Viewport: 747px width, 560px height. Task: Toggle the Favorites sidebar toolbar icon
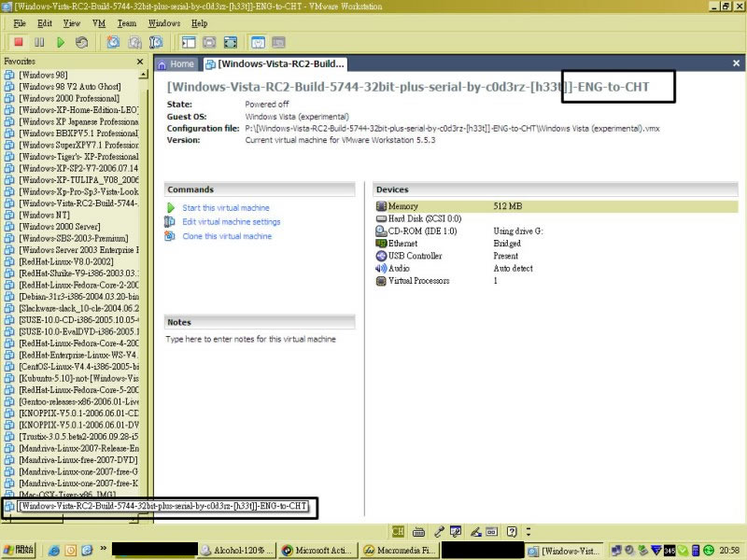[x=189, y=42]
